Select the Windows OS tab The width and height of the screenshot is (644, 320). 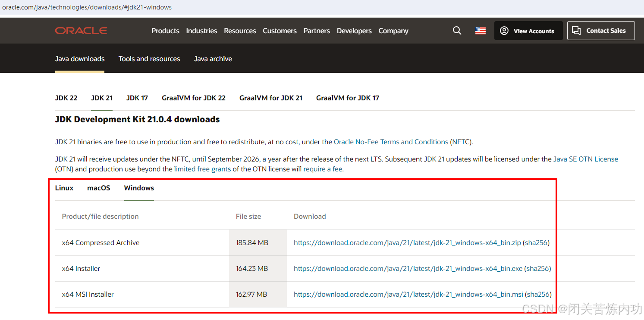pyautogui.click(x=139, y=188)
